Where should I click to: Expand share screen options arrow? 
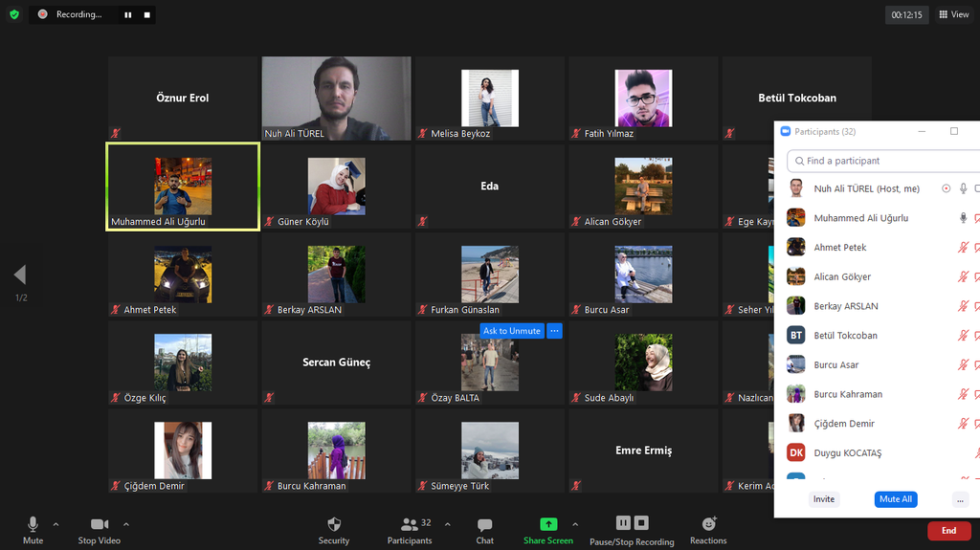(x=575, y=524)
